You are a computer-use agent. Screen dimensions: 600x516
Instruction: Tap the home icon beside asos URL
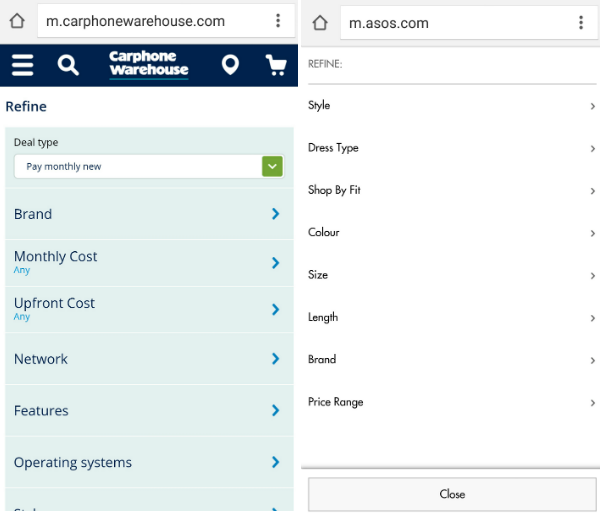(320, 23)
